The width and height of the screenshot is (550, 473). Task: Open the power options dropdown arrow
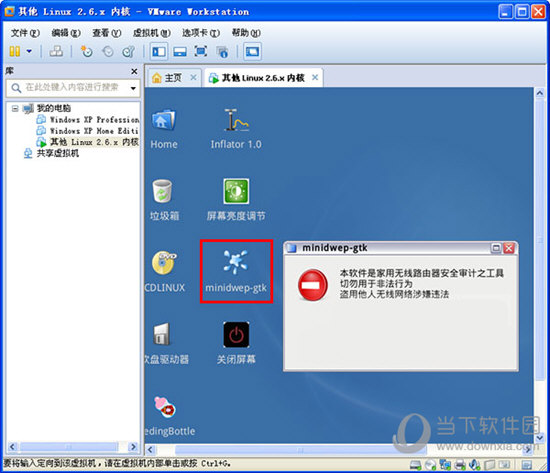coord(29,52)
